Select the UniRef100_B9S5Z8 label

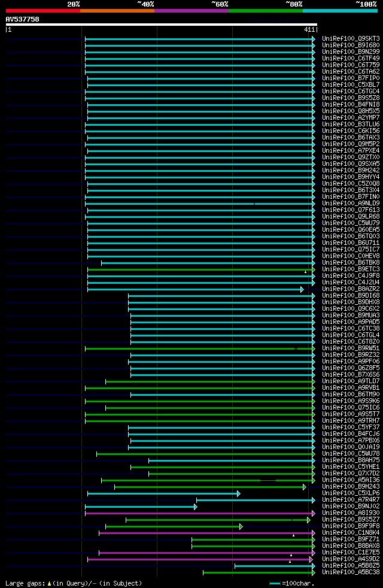click(x=351, y=98)
